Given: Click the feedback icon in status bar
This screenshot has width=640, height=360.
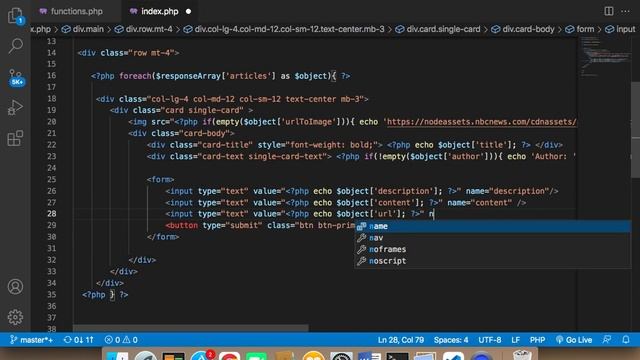Looking at the screenshot, I should (607, 340).
